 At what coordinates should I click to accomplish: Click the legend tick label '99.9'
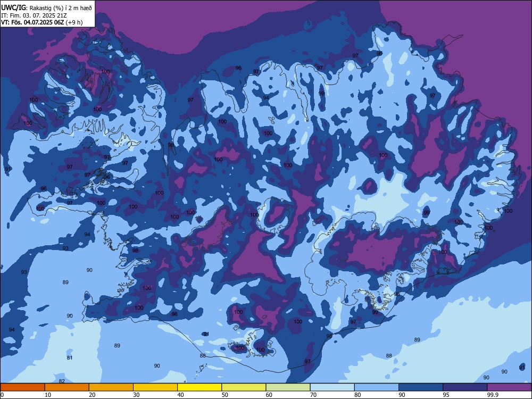pos(493,395)
